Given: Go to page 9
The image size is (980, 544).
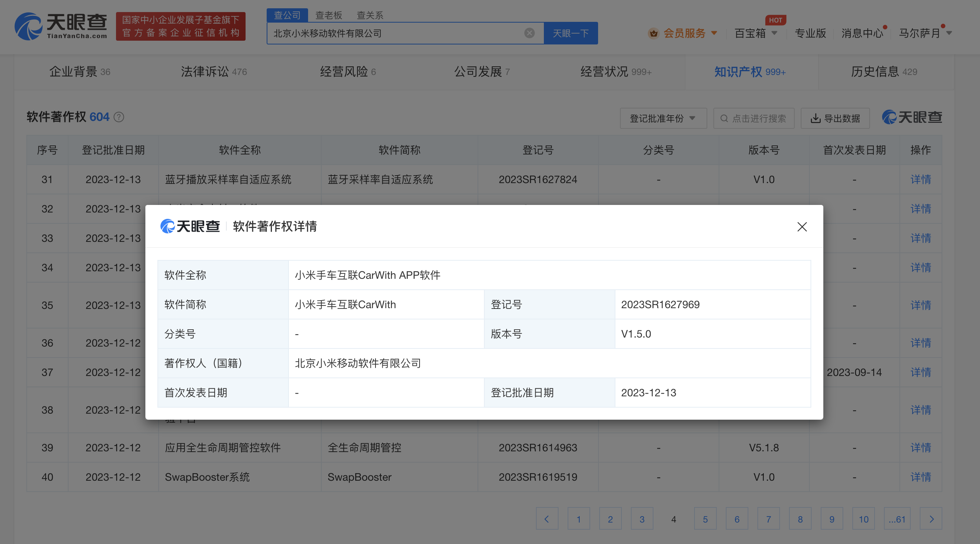Looking at the screenshot, I should click(x=832, y=519).
